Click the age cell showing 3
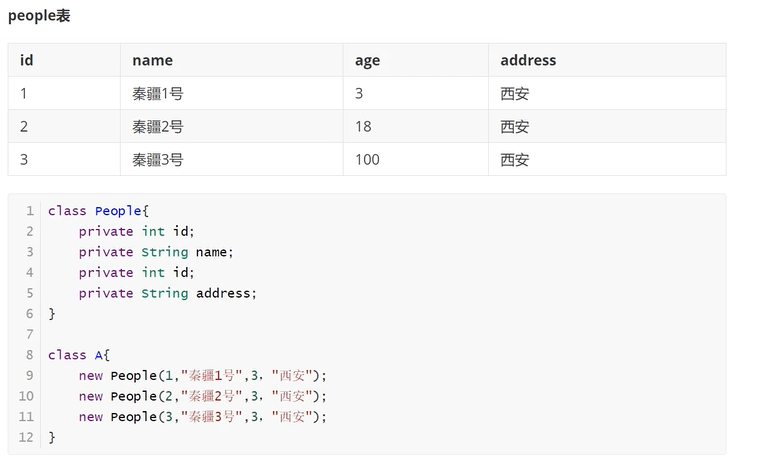The height and width of the screenshot is (472, 758). pos(360,94)
